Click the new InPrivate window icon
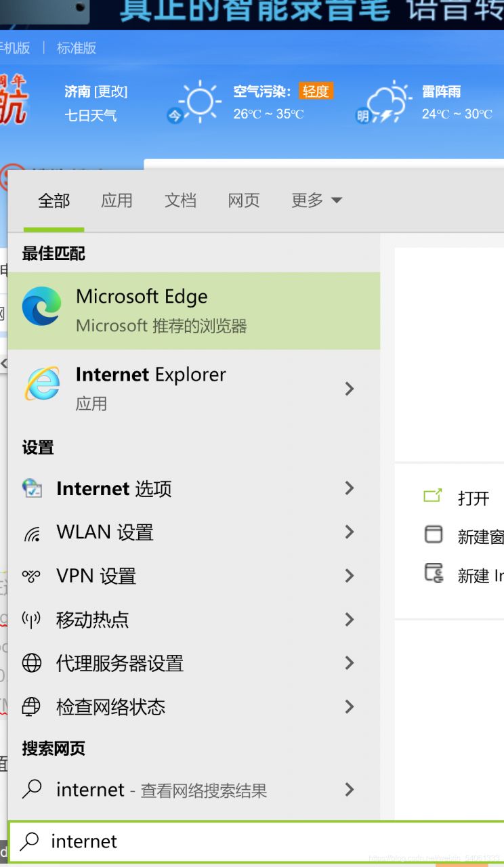 point(433,573)
